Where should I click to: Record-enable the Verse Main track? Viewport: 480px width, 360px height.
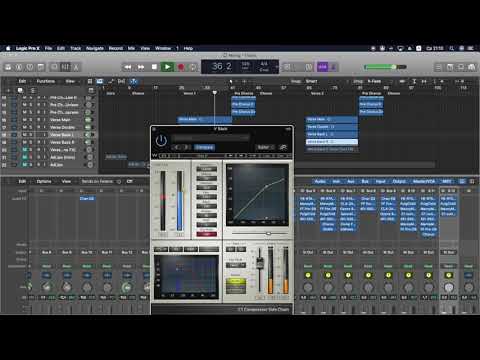pyautogui.click(x=38, y=120)
